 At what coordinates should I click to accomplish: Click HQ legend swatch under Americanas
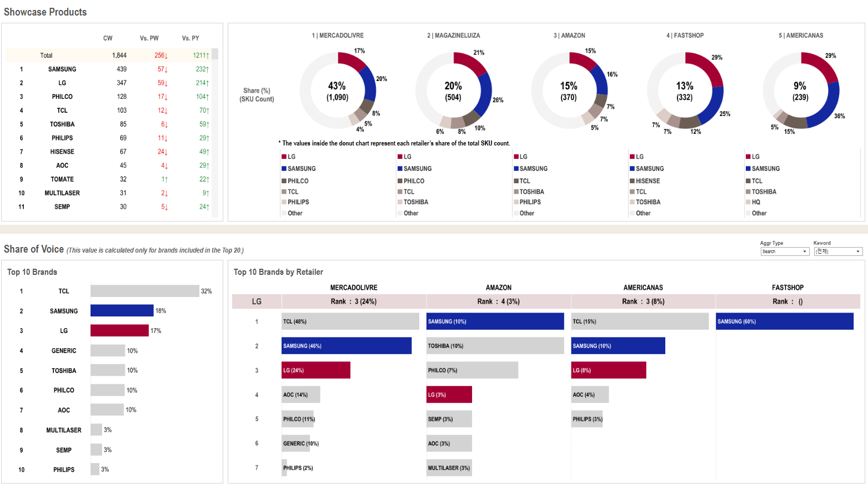(x=748, y=202)
